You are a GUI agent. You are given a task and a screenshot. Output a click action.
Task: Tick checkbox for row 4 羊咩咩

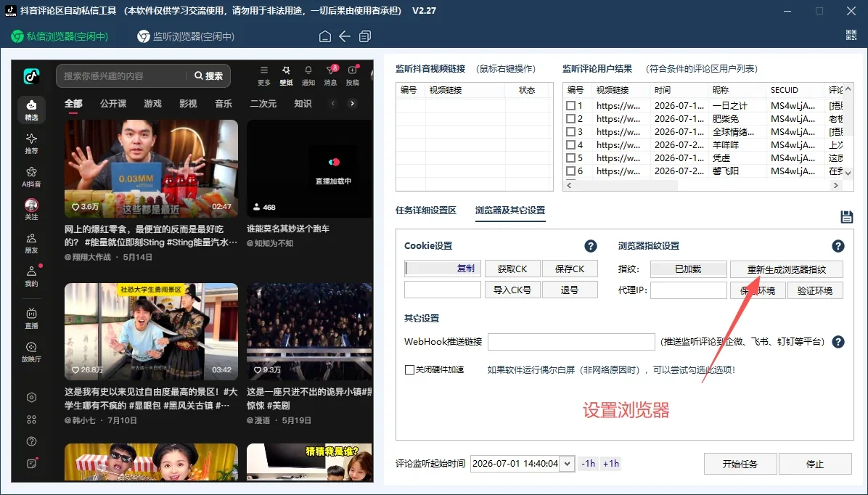[570, 144]
